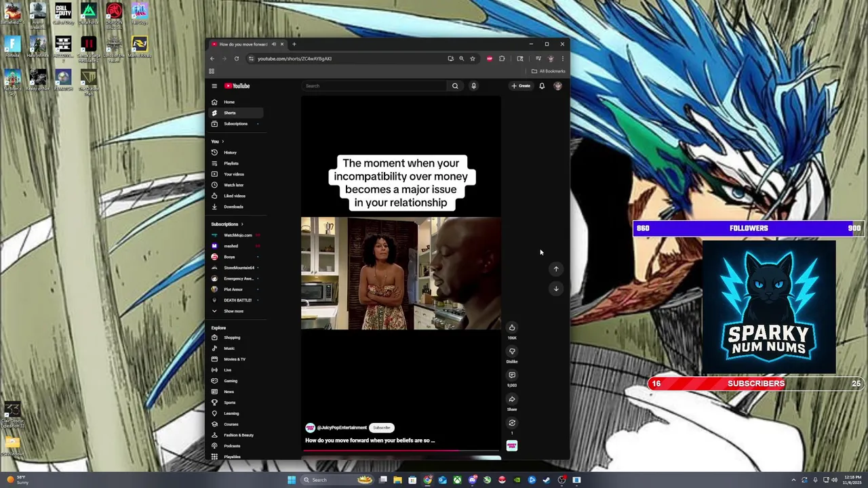Screen dimensions: 868x488
Task: Open the Fall Guys desktop shortcut
Action: (x=139, y=14)
